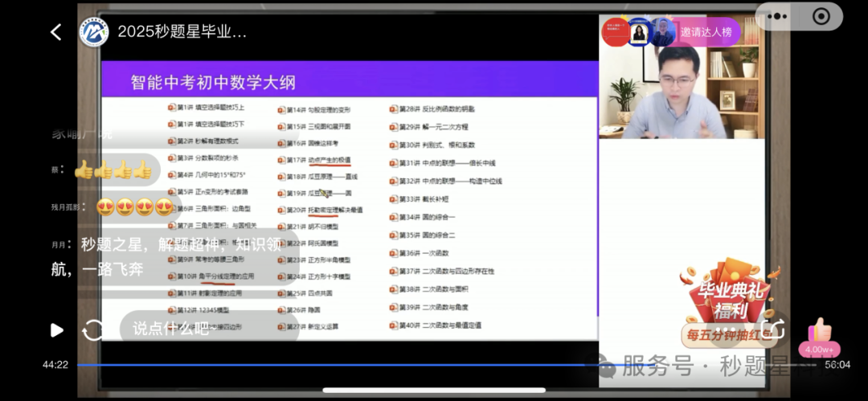Select the text 第5讲 正n变形的考试套路
The image size is (868, 401).
click(x=212, y=191)
